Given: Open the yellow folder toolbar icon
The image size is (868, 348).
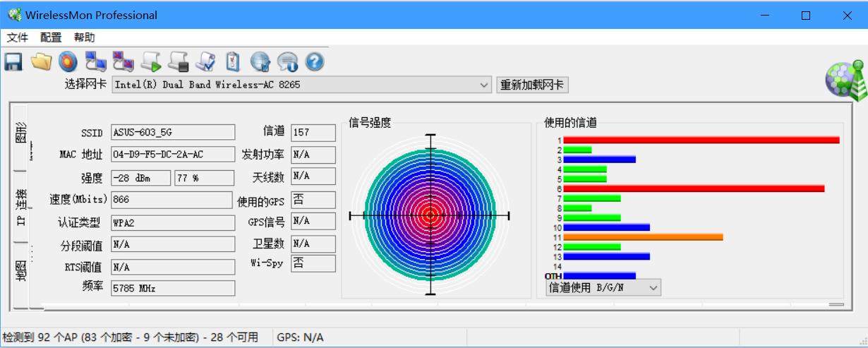Looking at the screenshot, I should (x=41, y=62).
